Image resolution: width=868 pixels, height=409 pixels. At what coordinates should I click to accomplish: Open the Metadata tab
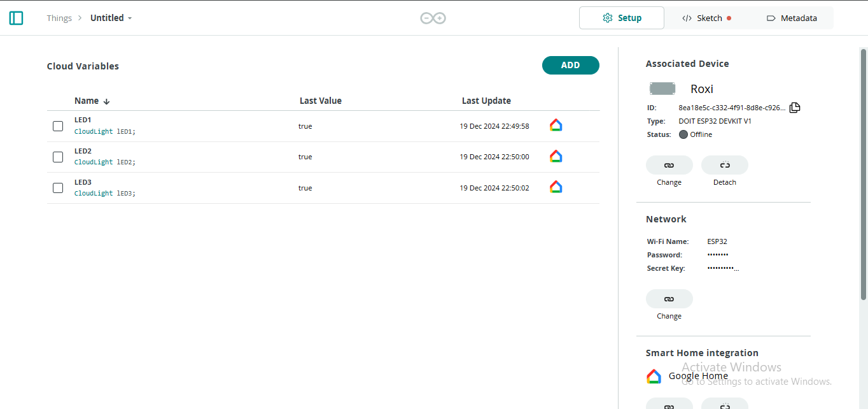pos(792,18)
